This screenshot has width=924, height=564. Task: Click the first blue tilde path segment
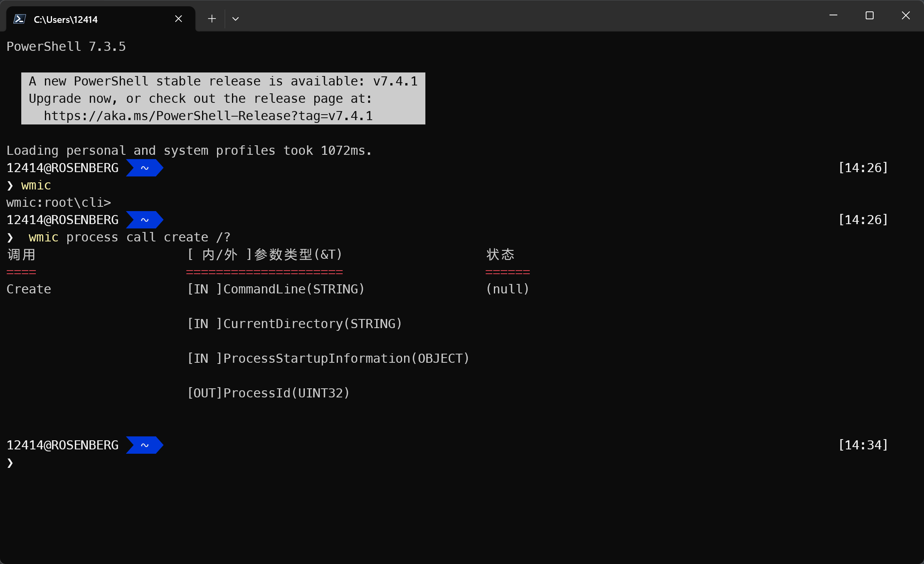pyautogui.click(x=145, y=168)
